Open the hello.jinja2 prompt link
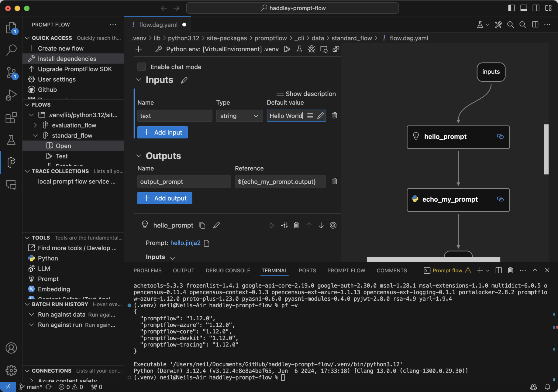The width and height of the screenshot is (558, 392). coord(185,243)
